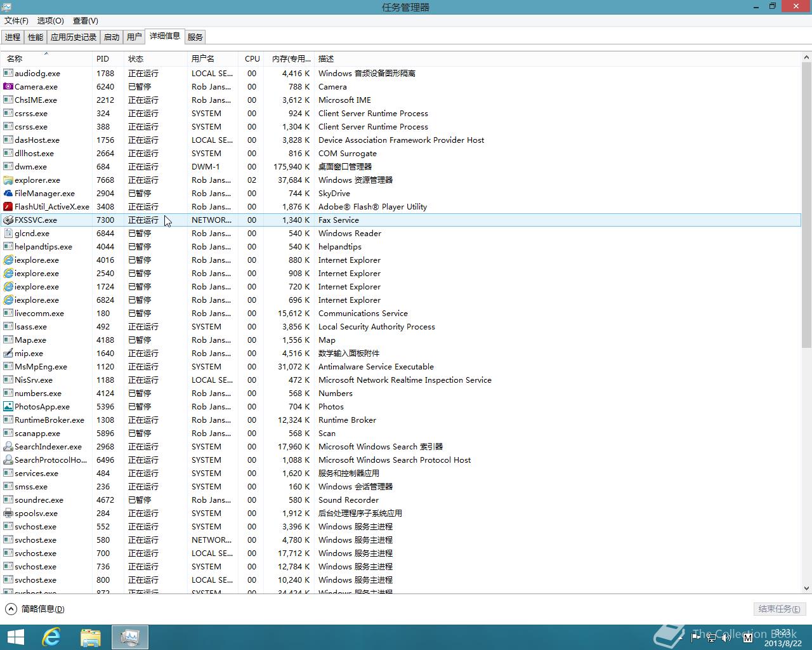Select the NisSrv.exe row
The height and width of the screenshot is (650, 812).
pos(401,380)
